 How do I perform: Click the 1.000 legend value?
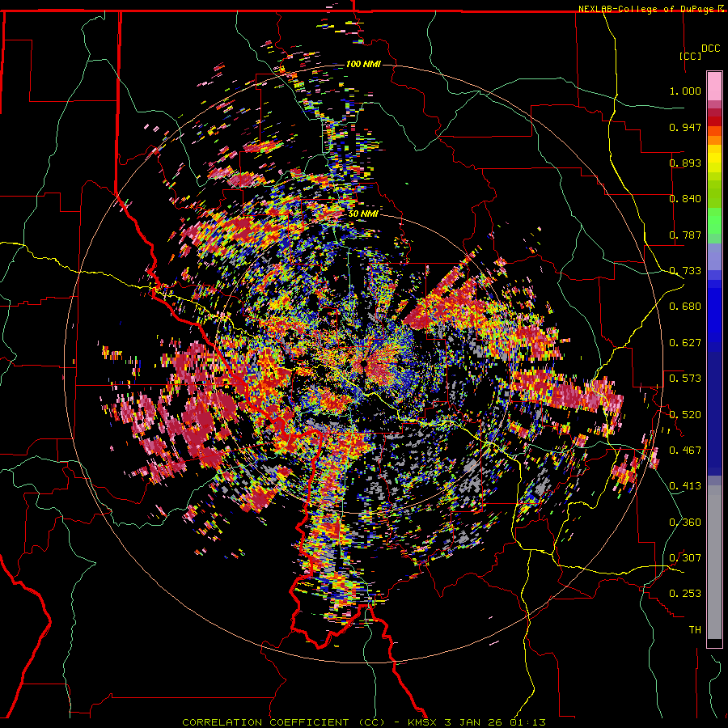coord(685,91)
